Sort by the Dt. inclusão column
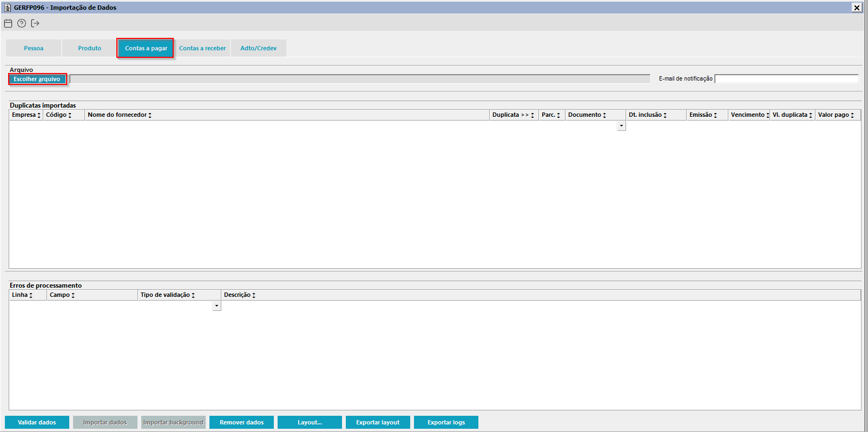 coord(656,115)
